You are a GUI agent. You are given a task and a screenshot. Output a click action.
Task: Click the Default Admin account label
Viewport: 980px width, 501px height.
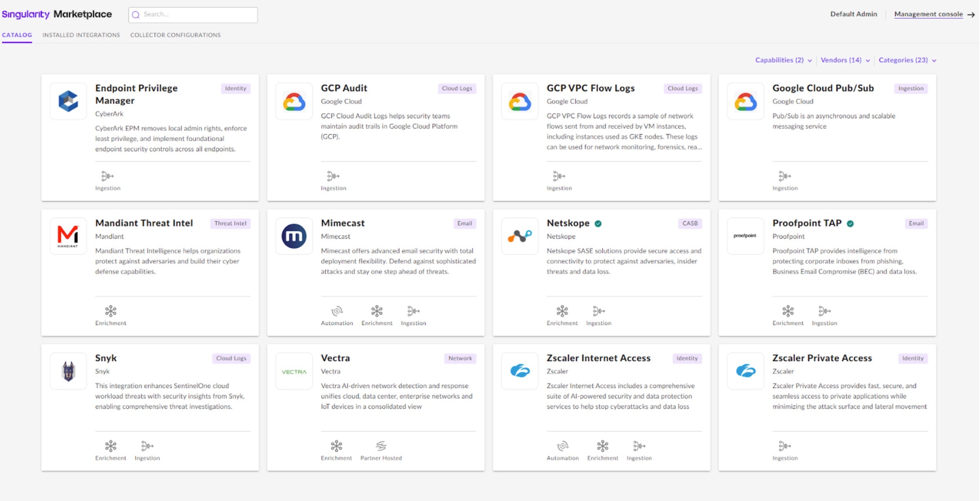[x=853, y=14]
